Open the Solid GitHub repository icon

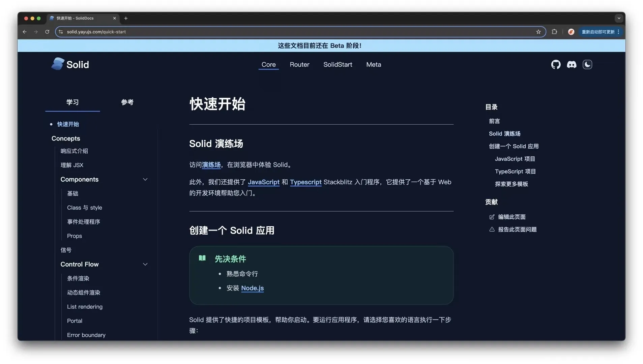[555, 64]
